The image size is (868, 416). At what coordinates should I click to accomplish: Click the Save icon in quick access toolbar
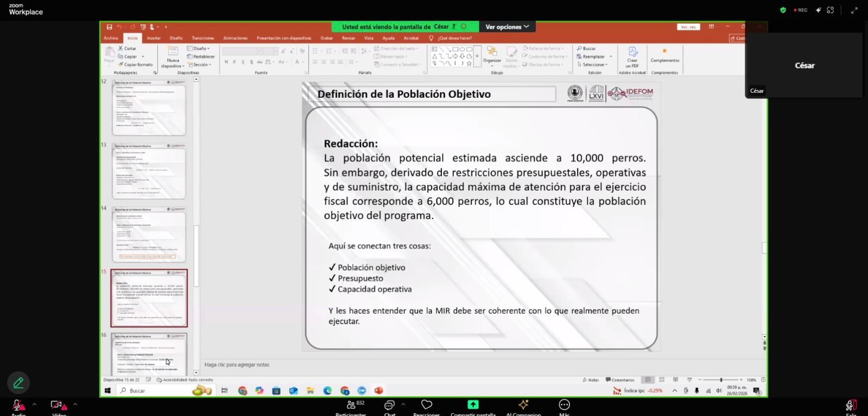point(109,27)
